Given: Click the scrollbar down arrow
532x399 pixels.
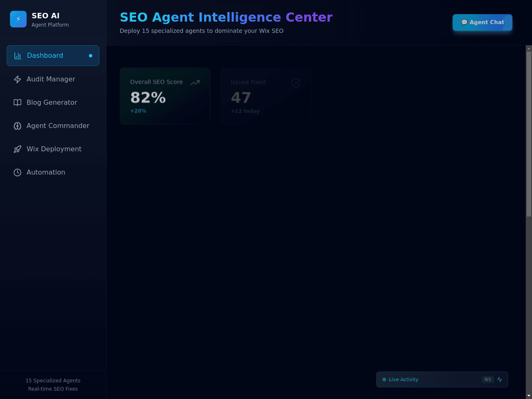Looking at the screenshot, I should [529, 396].
